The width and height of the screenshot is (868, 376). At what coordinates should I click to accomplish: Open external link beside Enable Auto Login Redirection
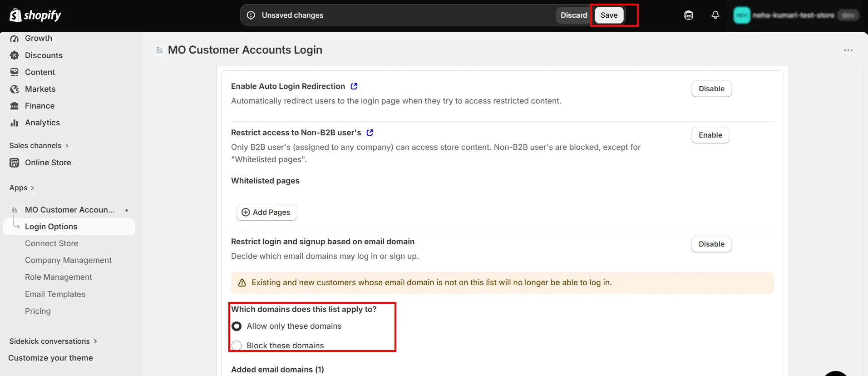(x=354, y=86)
